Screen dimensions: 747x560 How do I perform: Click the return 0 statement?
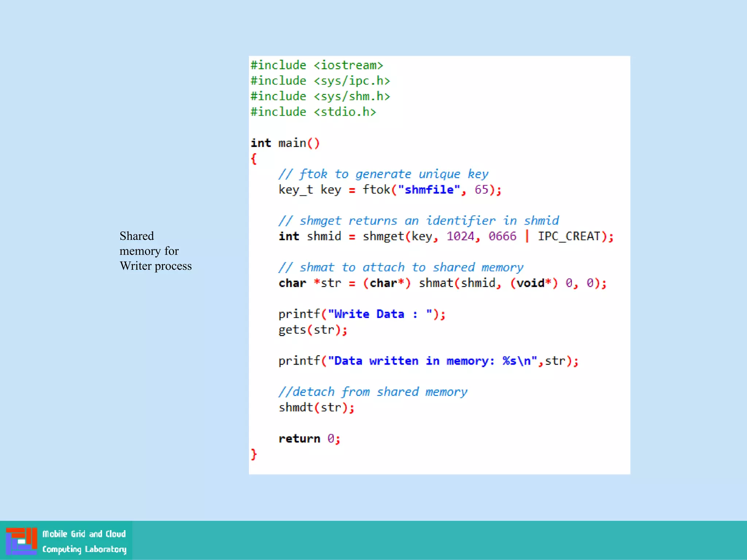(x=309, y=438)
